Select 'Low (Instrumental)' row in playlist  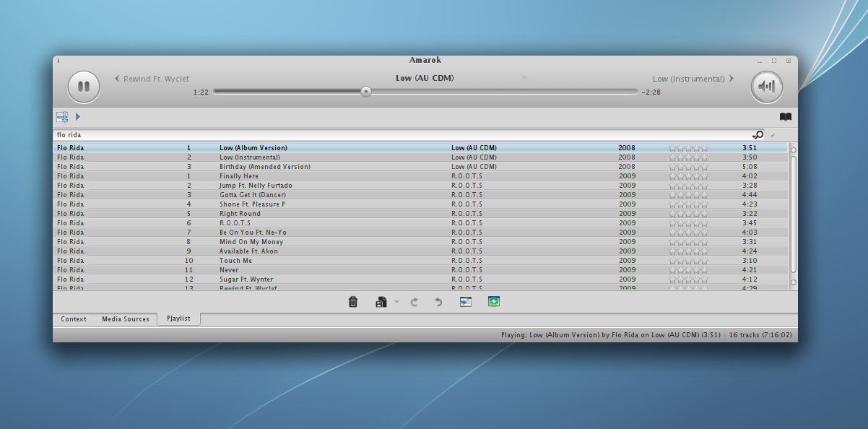coord(421,157)
